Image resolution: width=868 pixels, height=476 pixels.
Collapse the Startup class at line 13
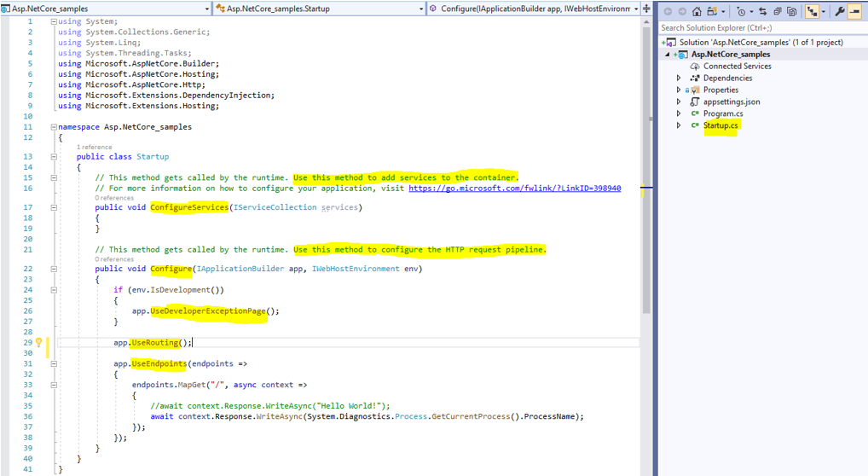pos(54,157)
